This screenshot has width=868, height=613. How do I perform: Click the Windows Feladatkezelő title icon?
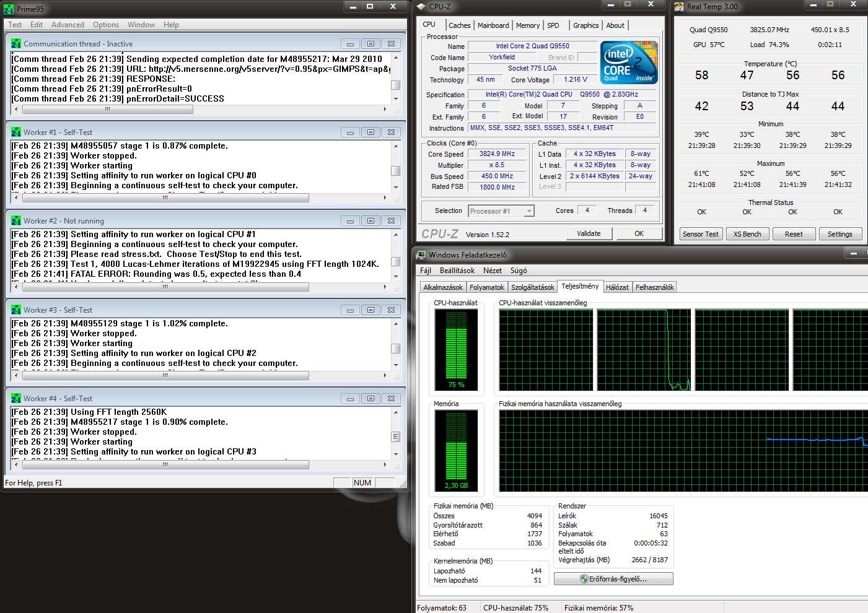coord(421,254)
